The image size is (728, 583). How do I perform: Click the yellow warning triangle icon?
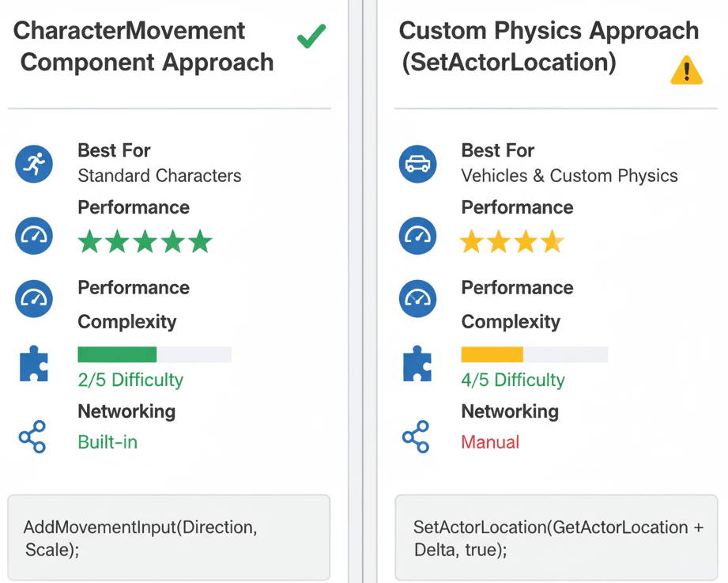tap(686, 71)
